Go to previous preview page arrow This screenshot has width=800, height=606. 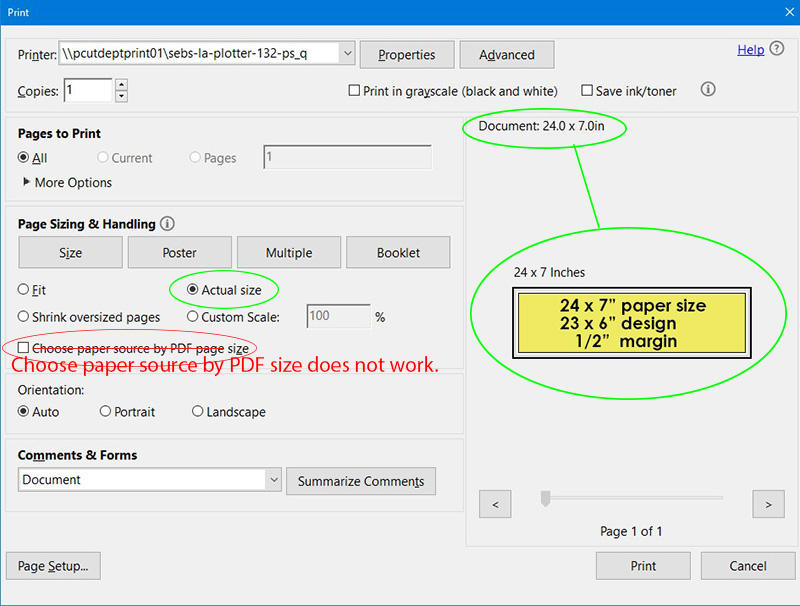coord(495,504)
